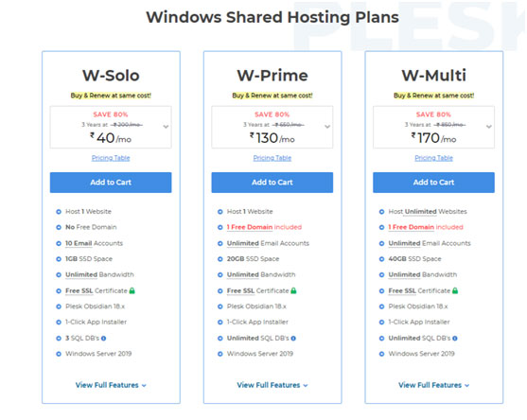Click W-Multi 'Host Unlimited Websites' text

428,212
